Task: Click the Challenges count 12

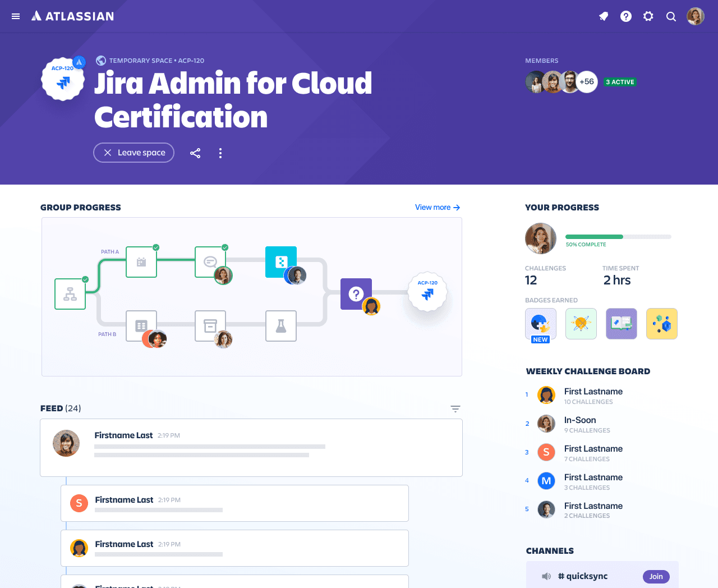Action: [531, 281]
